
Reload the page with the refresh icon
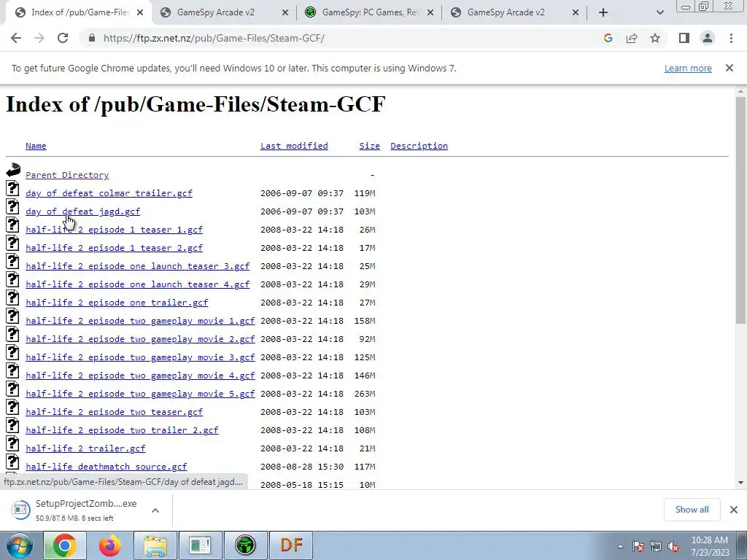pos(63,38)
